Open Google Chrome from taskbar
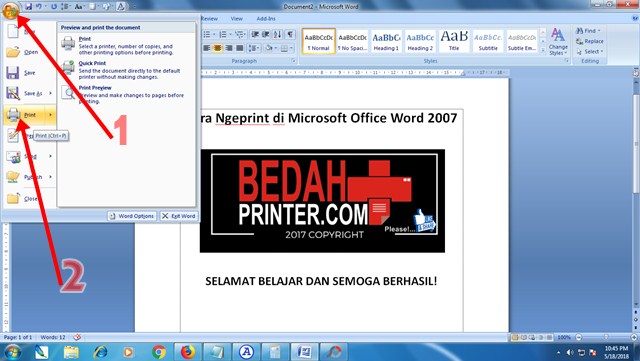640x361 pixels. (x=159, y=352)
